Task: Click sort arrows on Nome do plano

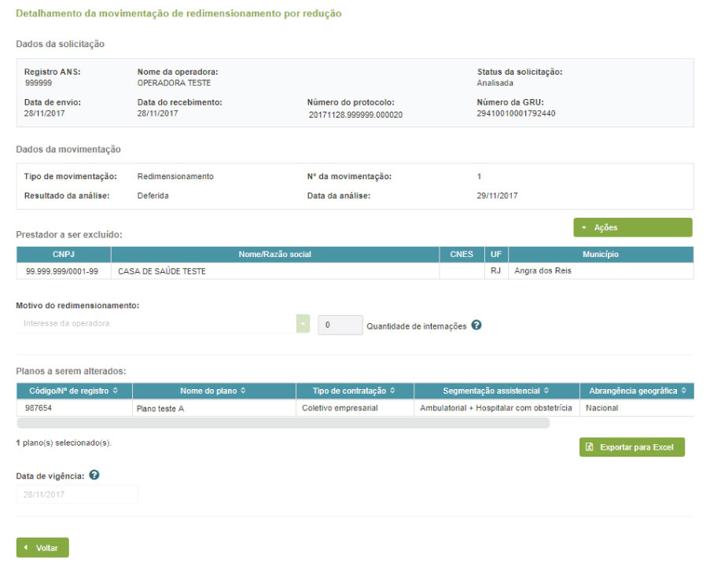Action: click(x=243, y=391)
